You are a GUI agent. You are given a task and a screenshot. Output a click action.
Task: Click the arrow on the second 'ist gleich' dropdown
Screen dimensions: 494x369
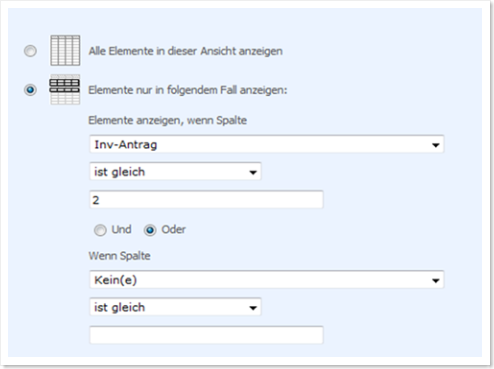(x=253, y=308)
